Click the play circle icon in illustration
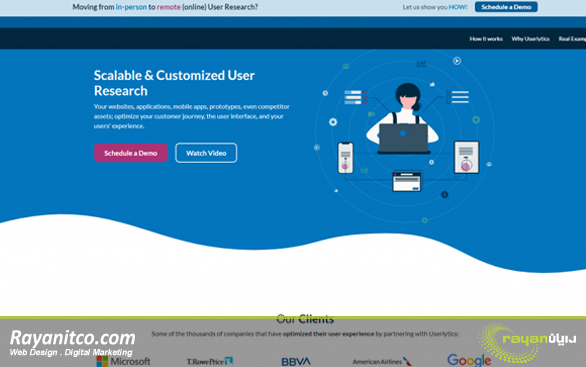Viewport: 586px width, 367px height. tap(457, 61)
